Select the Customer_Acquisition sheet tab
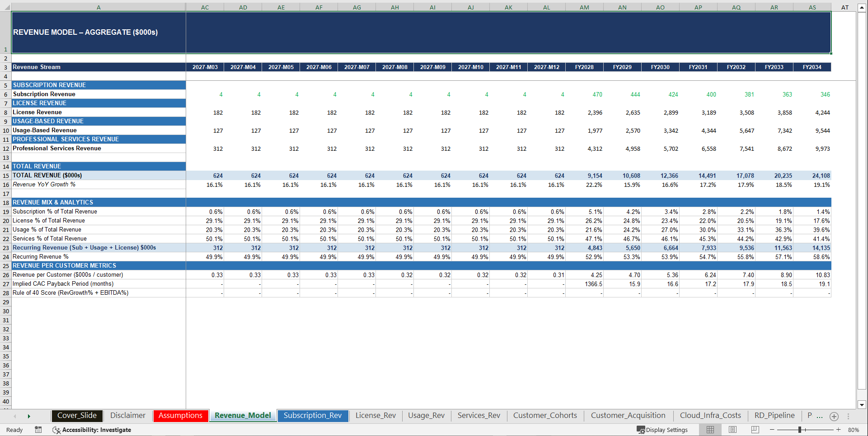868x436 pixels. (628, 416)
